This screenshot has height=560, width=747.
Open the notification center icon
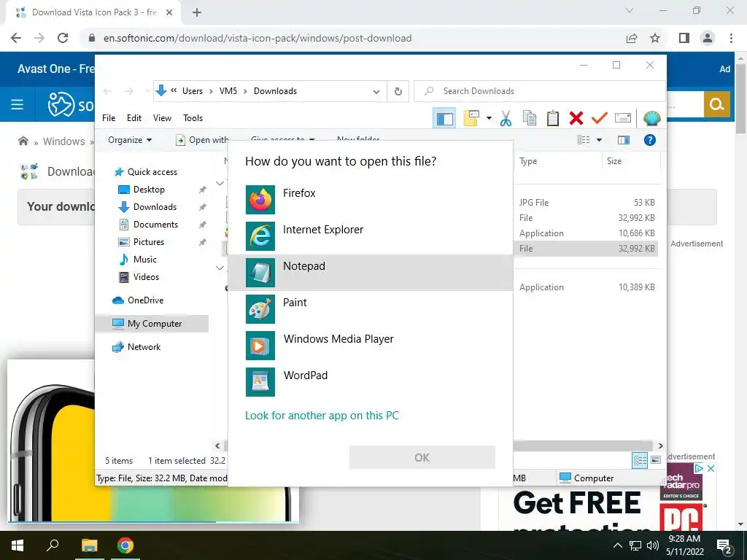(x=724, y=545)
